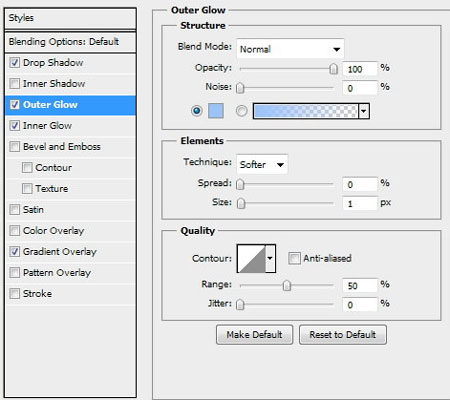Click the Size value field
Viewport: 450px width, 400px height.
pyautogui.click(x=360, y=203)
